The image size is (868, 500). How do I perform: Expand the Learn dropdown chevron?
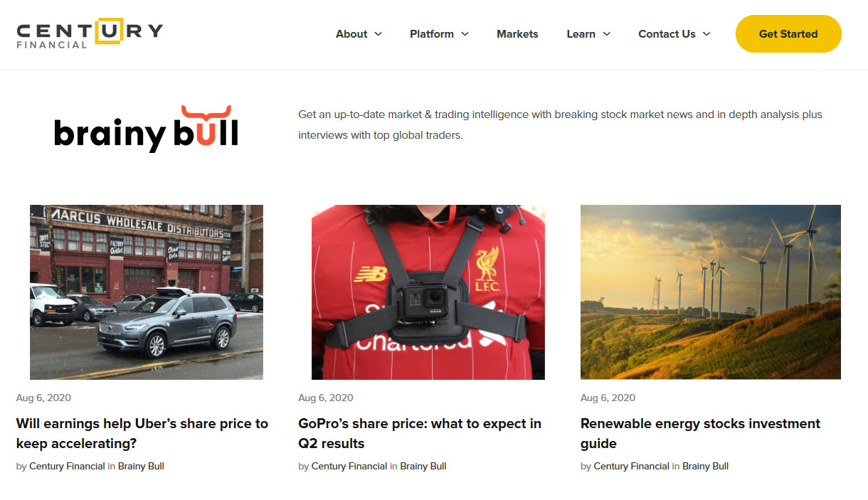[606, 34]
